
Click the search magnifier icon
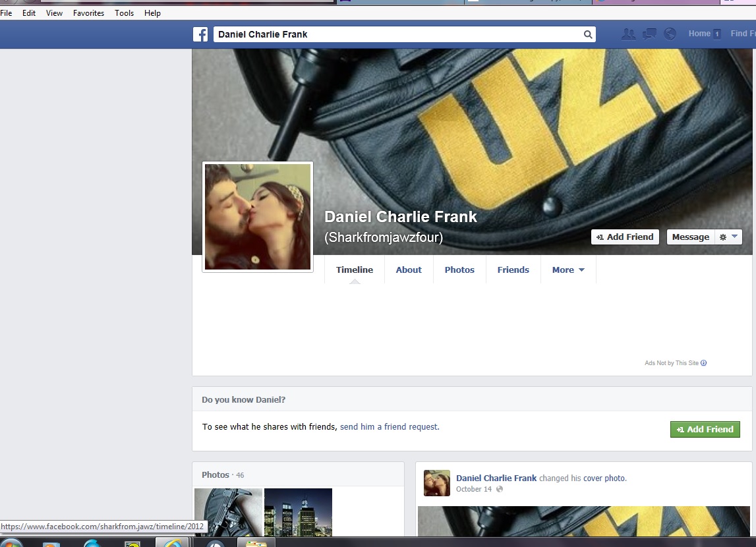click(588, 34)
